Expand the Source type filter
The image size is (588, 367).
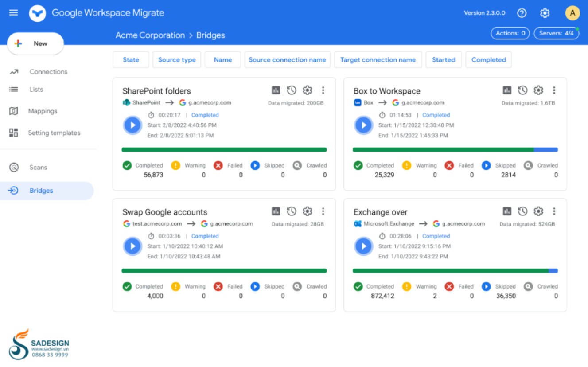coord(177,60)
